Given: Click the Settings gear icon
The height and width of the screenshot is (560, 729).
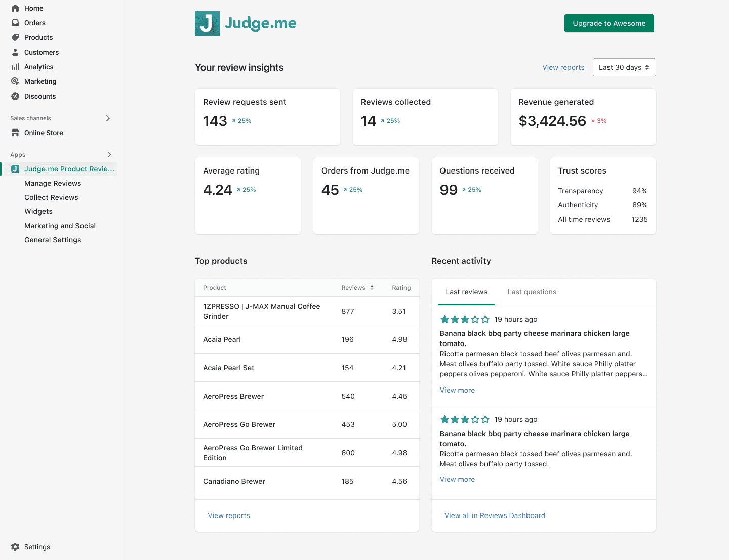Looking at the screenshot, I should [x=15, y=547].
